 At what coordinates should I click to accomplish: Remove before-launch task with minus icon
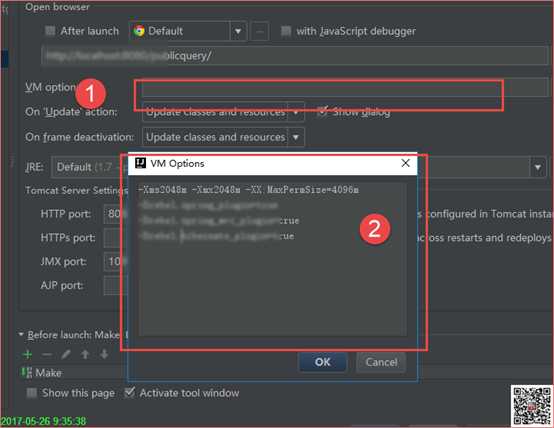(x=47, y=354)
